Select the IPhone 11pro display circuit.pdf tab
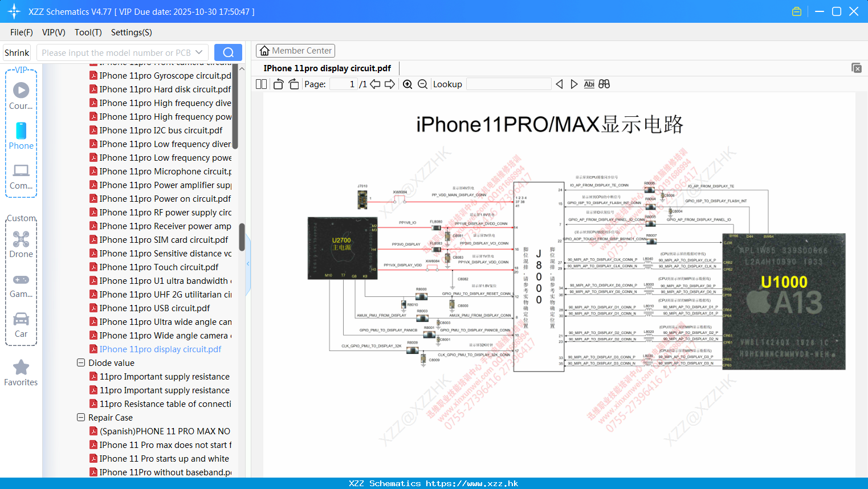The image size is (868, 489). pyautogui.click(x=327, y=68)
